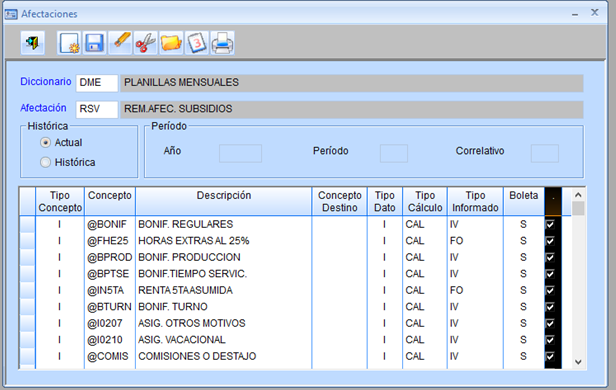Click the @I0207 concept cell
This screenshot has height=390, width=616.
(110, 323)
